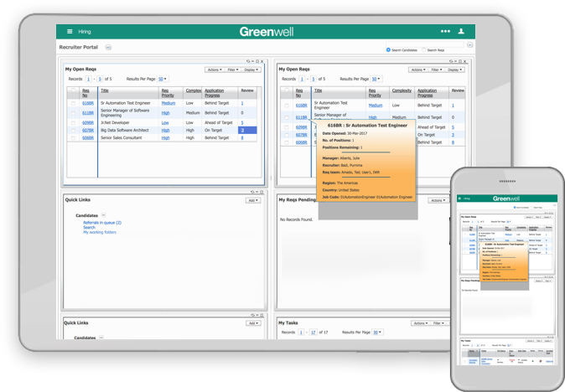Select the Search Candidates radio button

click(388, 49)
